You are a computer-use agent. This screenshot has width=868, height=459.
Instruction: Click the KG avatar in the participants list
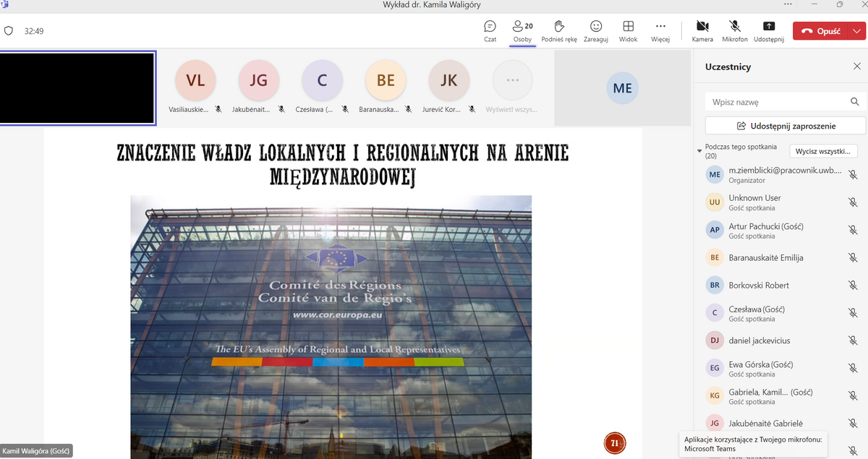pos(715,395)
